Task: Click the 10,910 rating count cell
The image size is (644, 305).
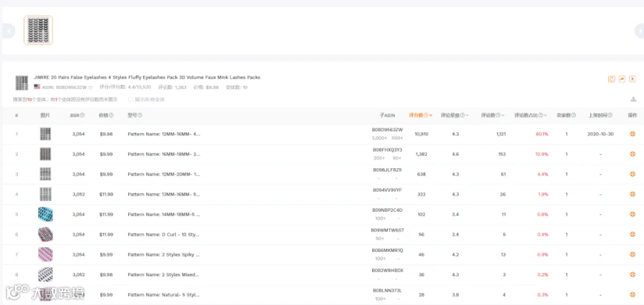Action: coord(421,134)
